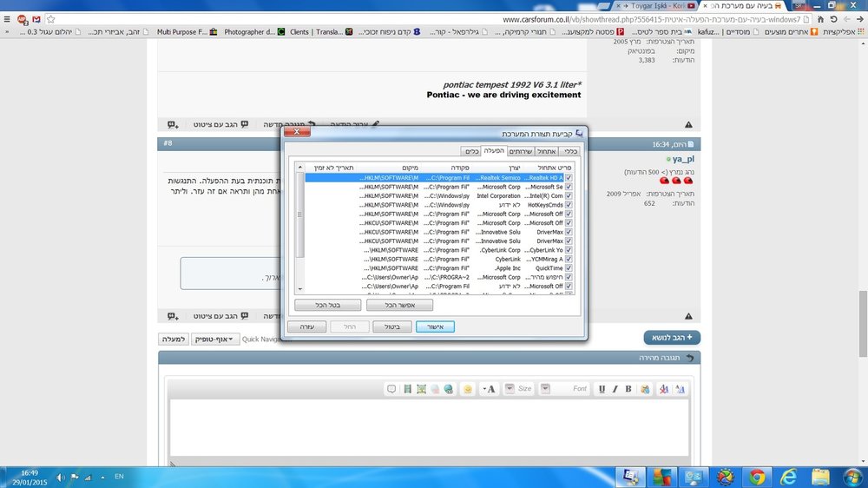Uncheck the Microsoft Se startup item

coord(569,187)
